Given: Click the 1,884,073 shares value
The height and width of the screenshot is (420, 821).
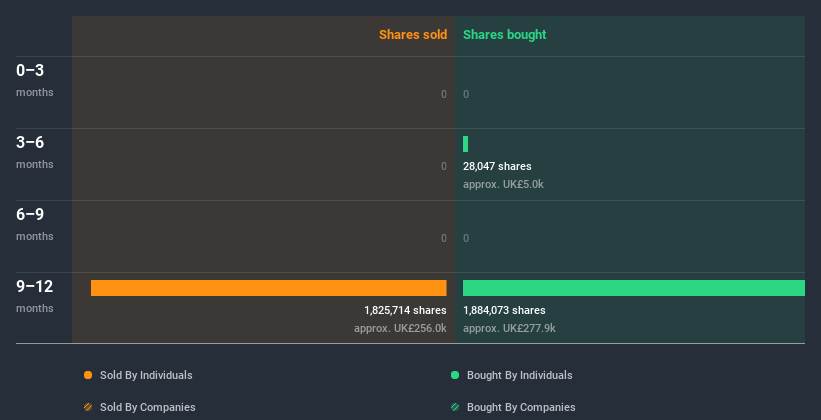Looking at the screenshot, I should click(504, 311).
